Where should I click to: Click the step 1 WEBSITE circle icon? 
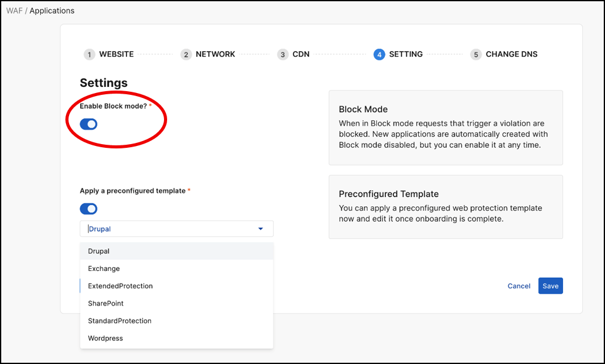coord(89,55)
